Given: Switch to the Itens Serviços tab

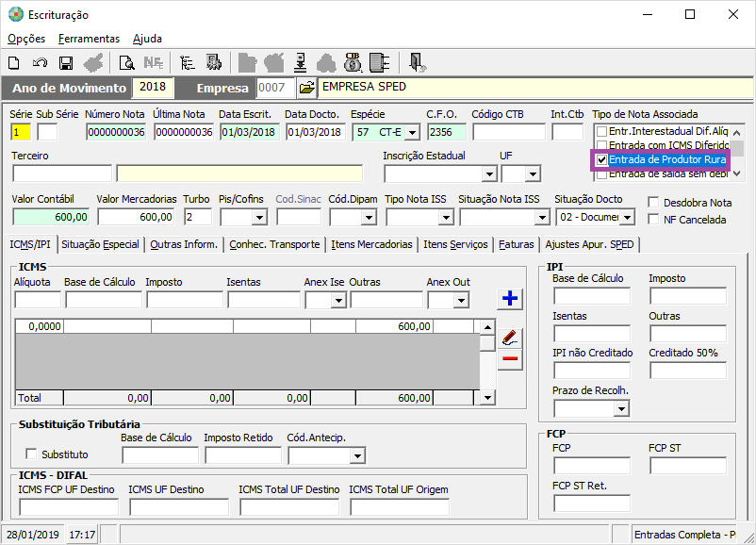Looking at the screenshot, I should (455, 244).
